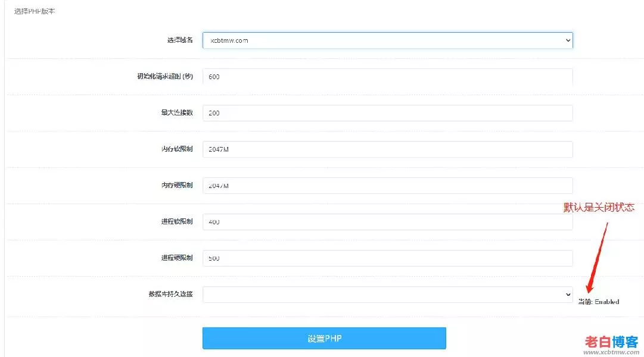
Task: Click the 进程硬限制 field showing 500
Action: pyautogui.click(x=387, y=258)
